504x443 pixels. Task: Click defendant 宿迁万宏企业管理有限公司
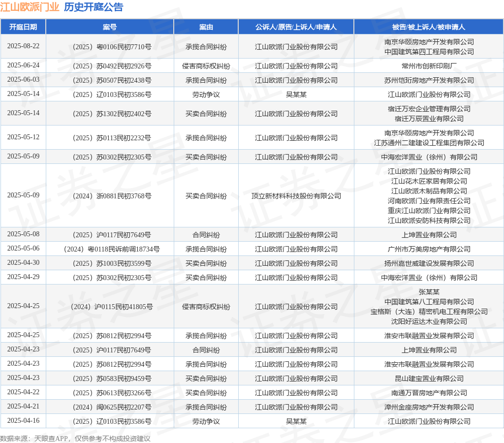[x=429, y=109]
